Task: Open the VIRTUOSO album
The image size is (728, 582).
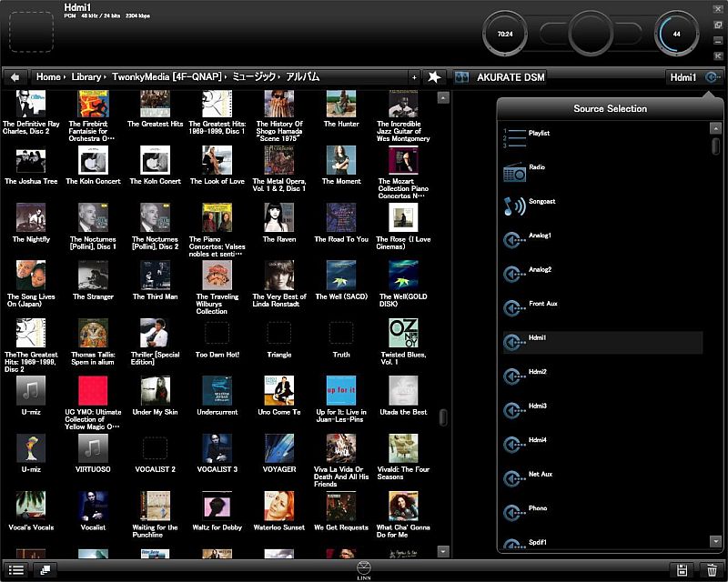Action: [x=93, y=448]
